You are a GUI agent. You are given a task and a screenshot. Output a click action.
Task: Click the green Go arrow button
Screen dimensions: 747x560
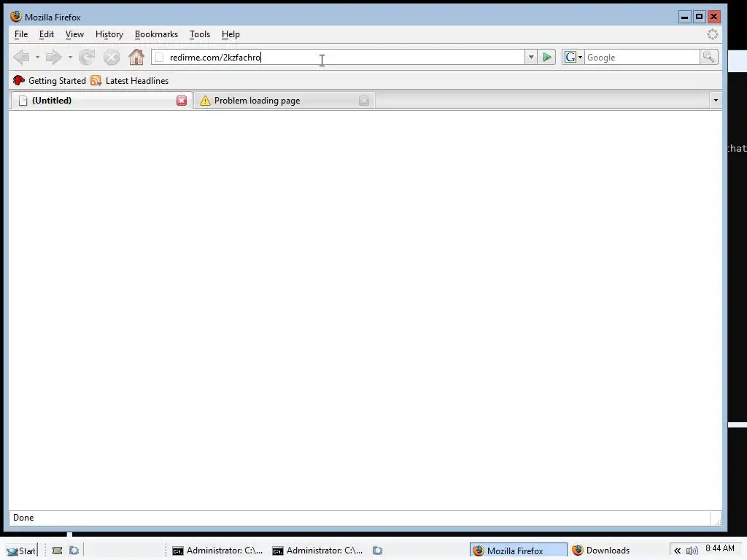pyautogui.click(x=547, y=58)
